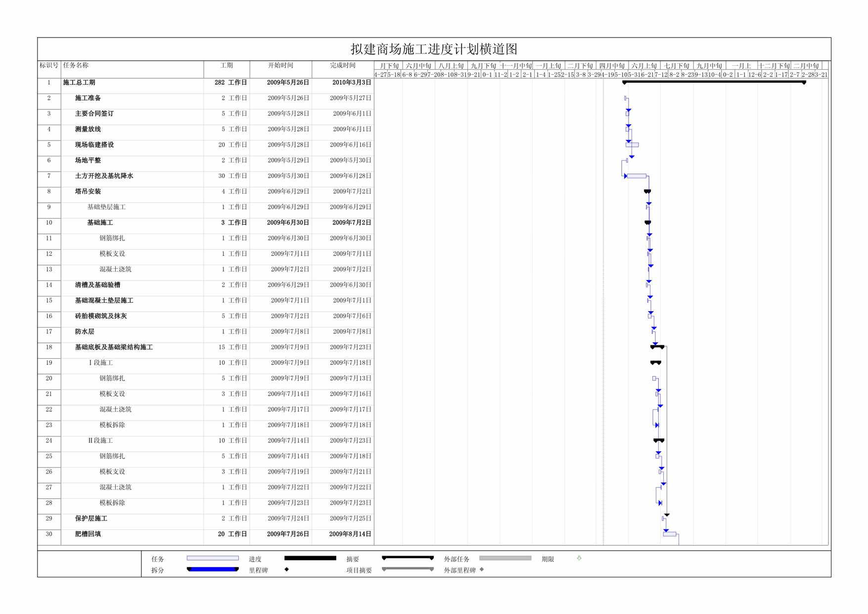The height and width of the screenshot is (614, 868).
Task: Click the 2009年7月24日 start date cell
Action: coord(288,519)
